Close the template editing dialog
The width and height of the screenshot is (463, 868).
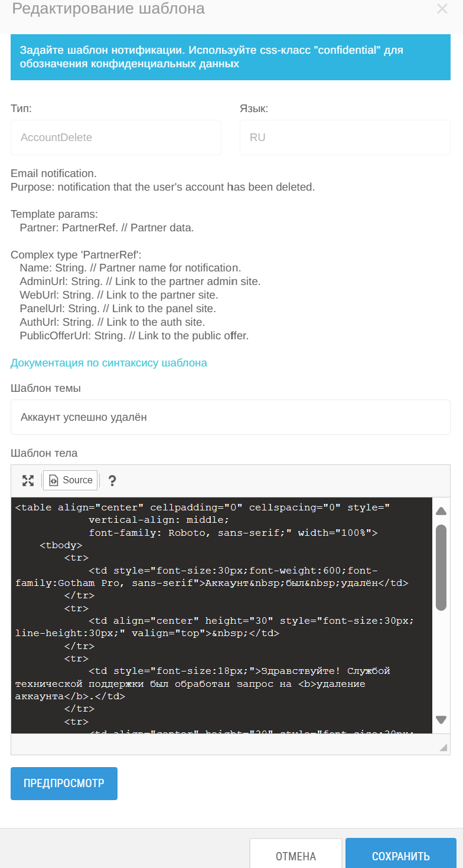[442, 9]
